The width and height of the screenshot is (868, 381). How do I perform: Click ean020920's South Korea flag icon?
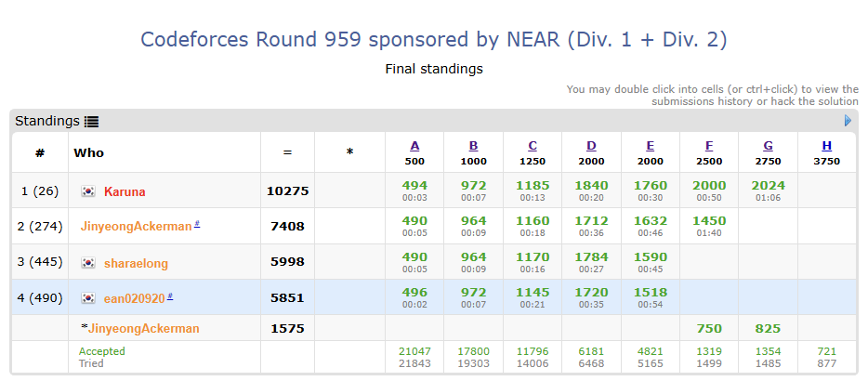(x=88, y=298)
